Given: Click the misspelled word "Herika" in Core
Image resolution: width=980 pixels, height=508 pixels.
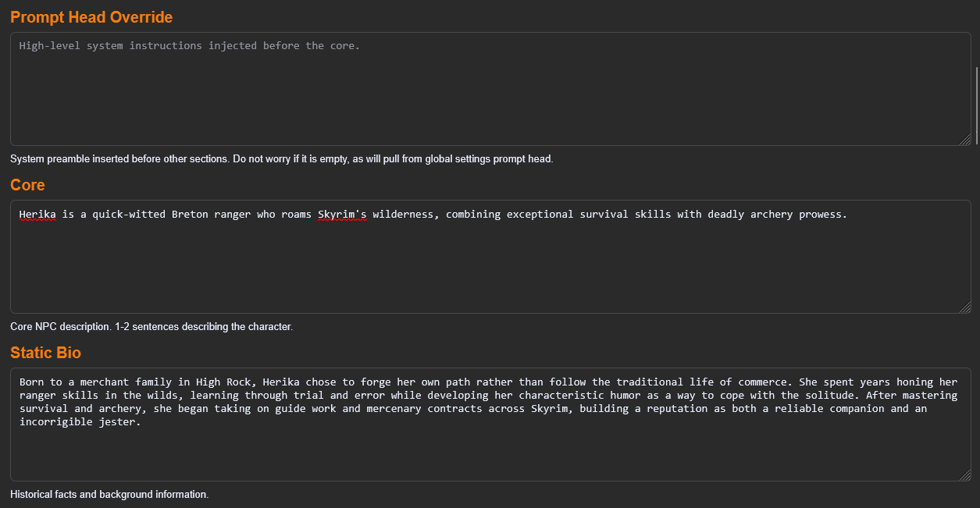Looking at the screenshot, I should [37, 214].
